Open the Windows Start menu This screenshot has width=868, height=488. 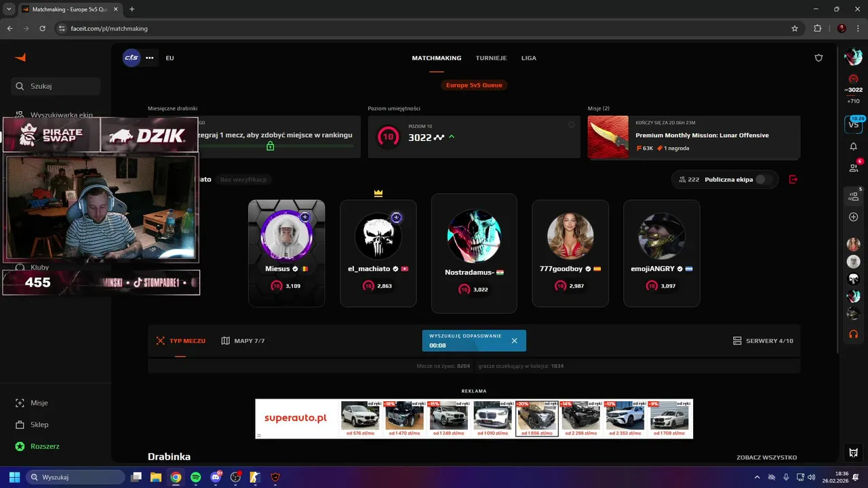pos(14,477)
